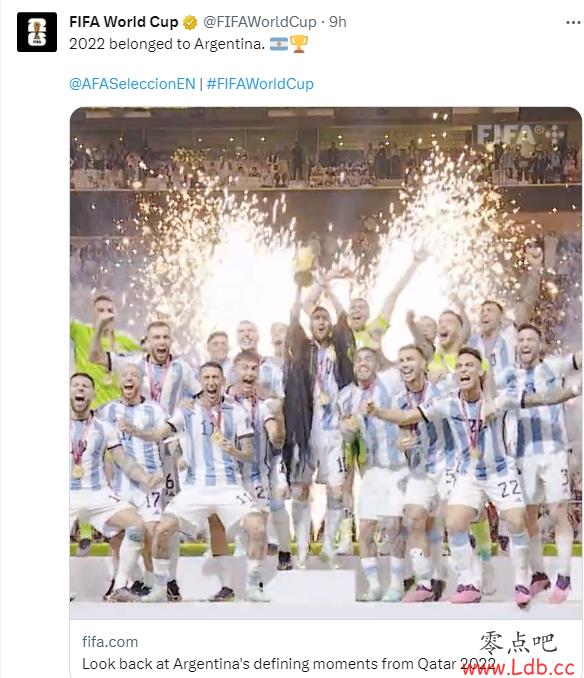
Task: Click the World Cup trophy in photo
Action: point(306,265)
